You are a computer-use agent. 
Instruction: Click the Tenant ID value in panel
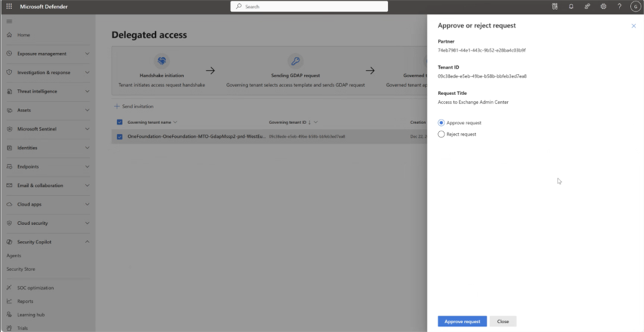[x=482, y=77]
